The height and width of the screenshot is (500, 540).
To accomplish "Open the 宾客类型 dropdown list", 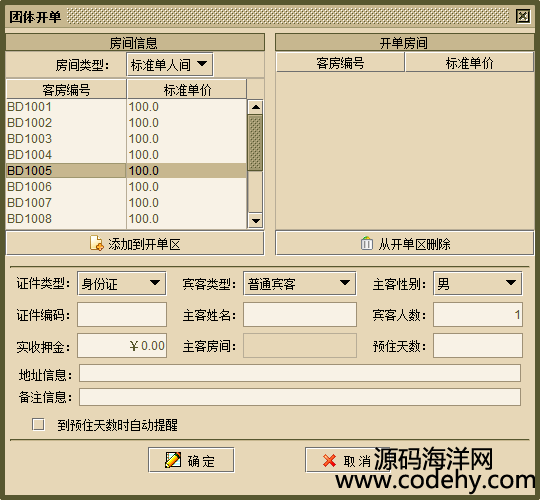I will pos(300,283).
